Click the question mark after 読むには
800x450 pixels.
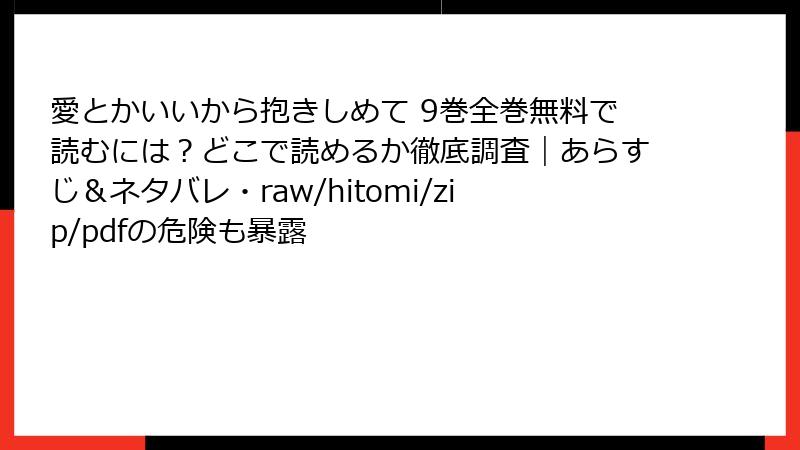187,152
